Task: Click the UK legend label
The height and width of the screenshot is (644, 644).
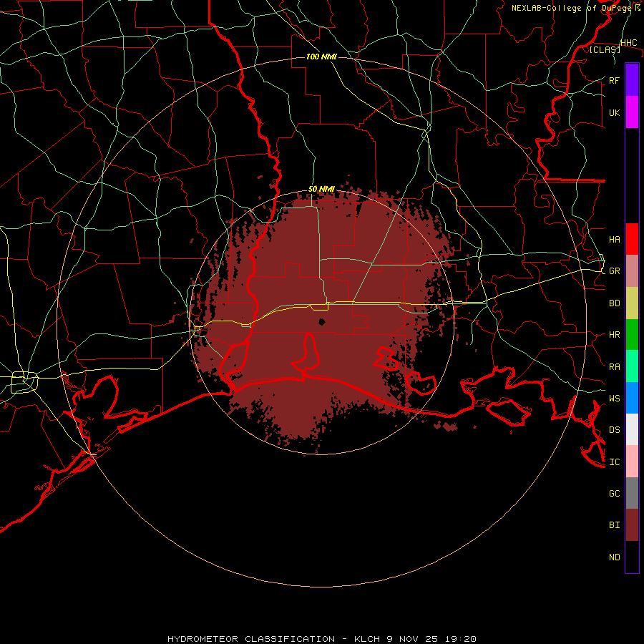Action: pyautogui.click(x=615, y=112)
